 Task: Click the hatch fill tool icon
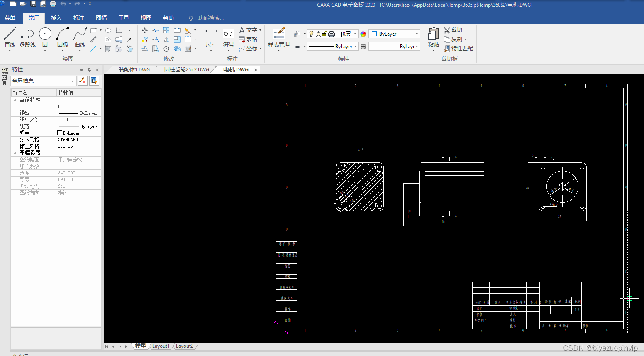pos(108,49)
